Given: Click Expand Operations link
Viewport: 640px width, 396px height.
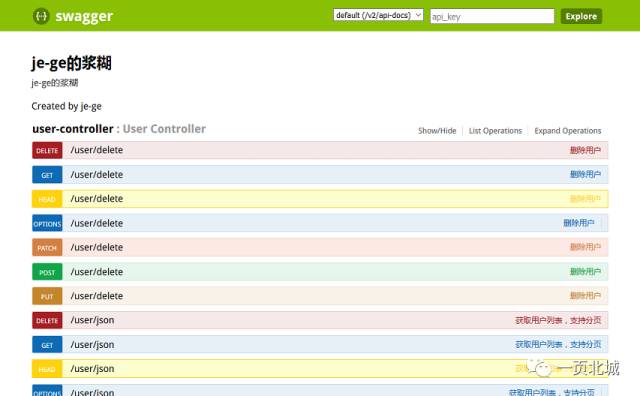Looking at the screenshot, I should click(x=567, y=131).
